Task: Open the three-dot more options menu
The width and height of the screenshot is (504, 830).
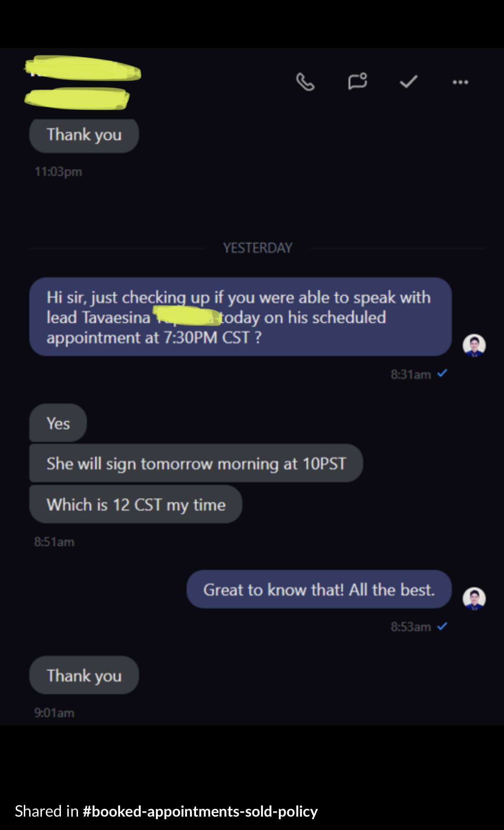Action: pos(460,82)
